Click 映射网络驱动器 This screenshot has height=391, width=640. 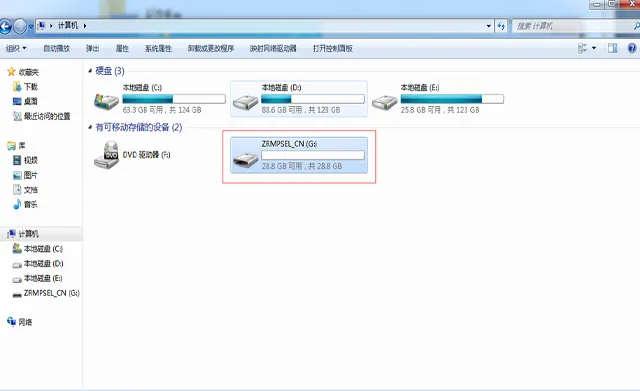click(x=273, y=49)
